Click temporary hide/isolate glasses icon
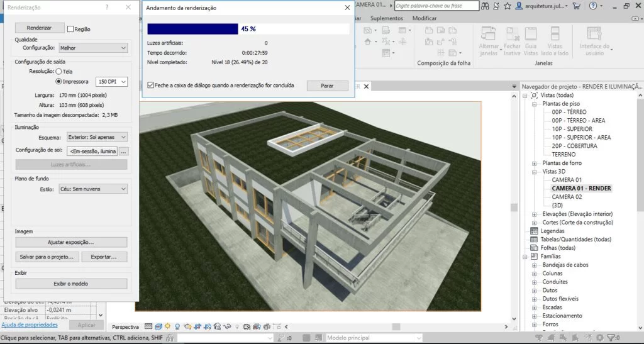Screen dimensions: 644x344 coord(227,327)
